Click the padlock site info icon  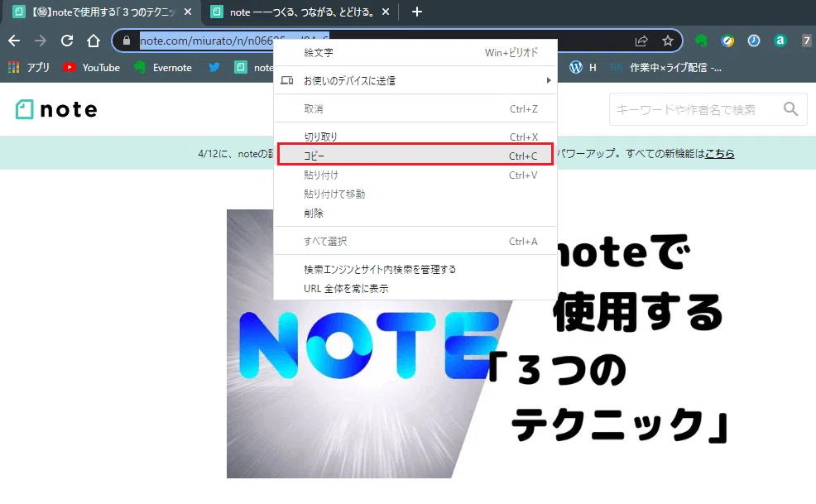127,41
